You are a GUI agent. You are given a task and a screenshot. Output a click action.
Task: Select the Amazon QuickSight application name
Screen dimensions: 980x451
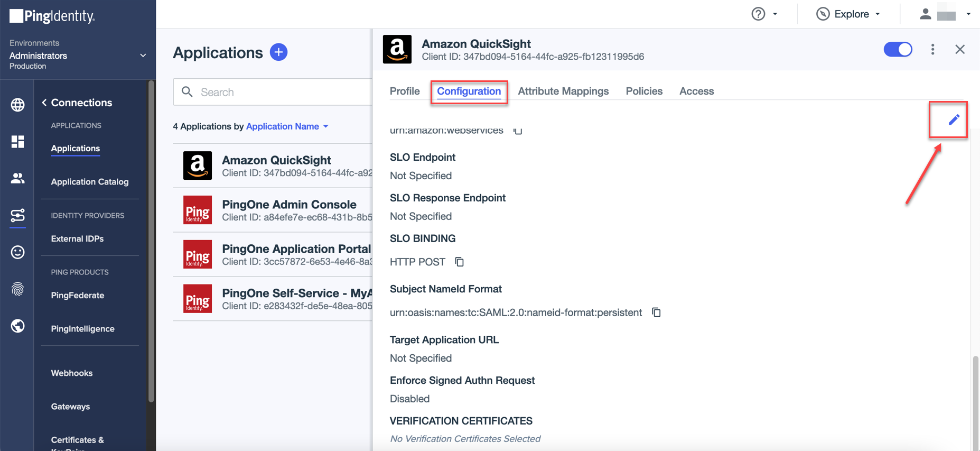tap(276, 160)
